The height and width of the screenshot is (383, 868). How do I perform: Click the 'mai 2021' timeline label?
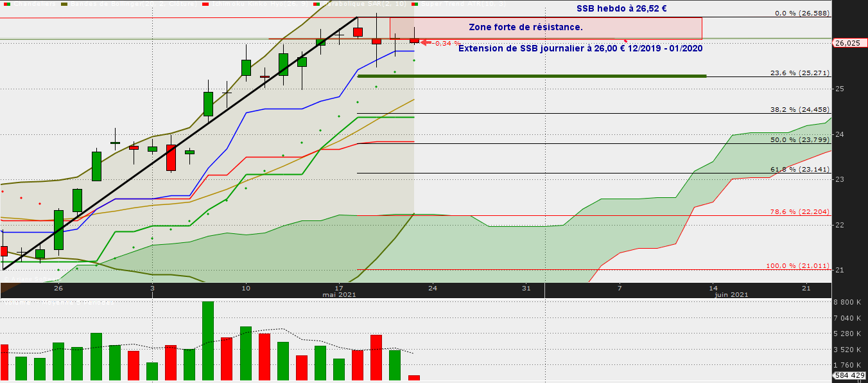tap(338, 294)
